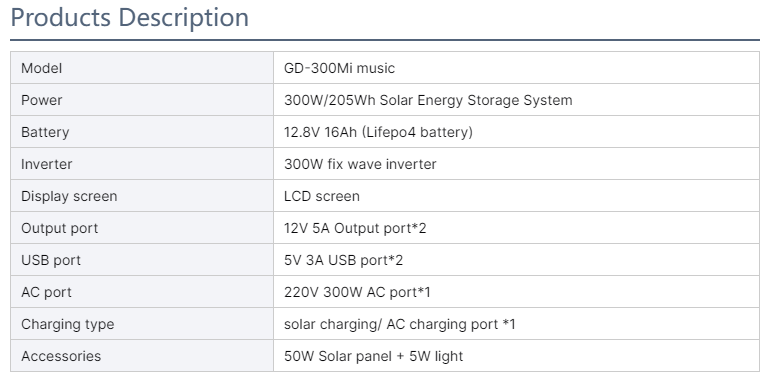Click the 220V 300W AC port*1 value

(357, 292)
